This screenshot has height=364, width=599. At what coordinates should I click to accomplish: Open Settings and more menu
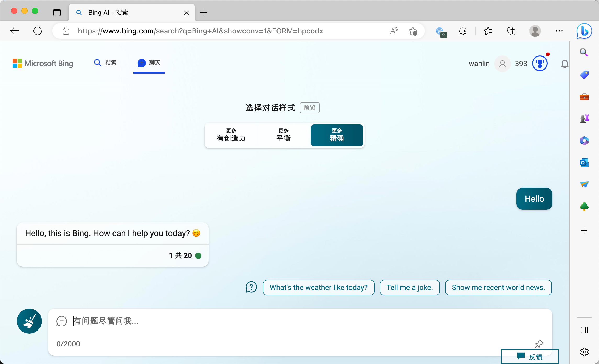pyautogui.click(x=559, y=31)
